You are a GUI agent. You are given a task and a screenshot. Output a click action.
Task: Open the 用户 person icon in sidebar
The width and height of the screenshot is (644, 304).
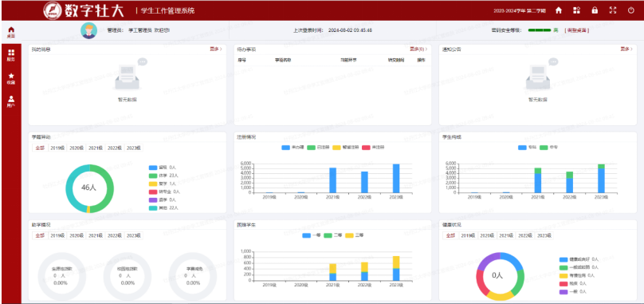(x=11, y=101)
